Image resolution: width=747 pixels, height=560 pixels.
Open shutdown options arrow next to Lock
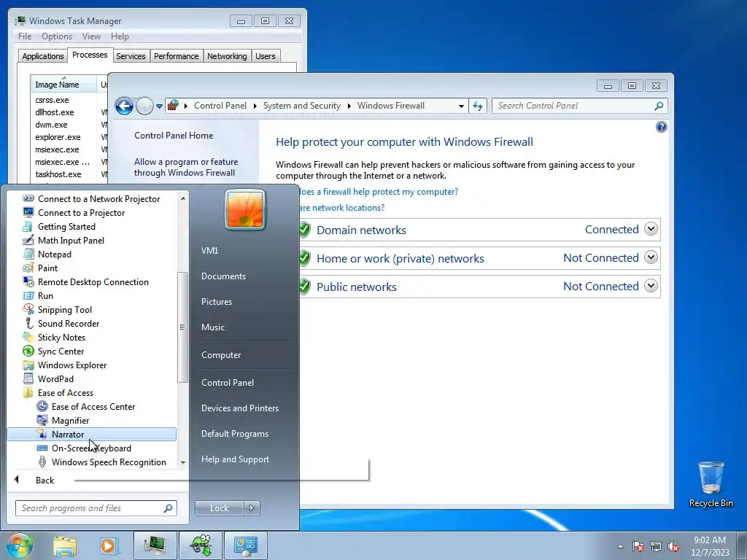252,508
